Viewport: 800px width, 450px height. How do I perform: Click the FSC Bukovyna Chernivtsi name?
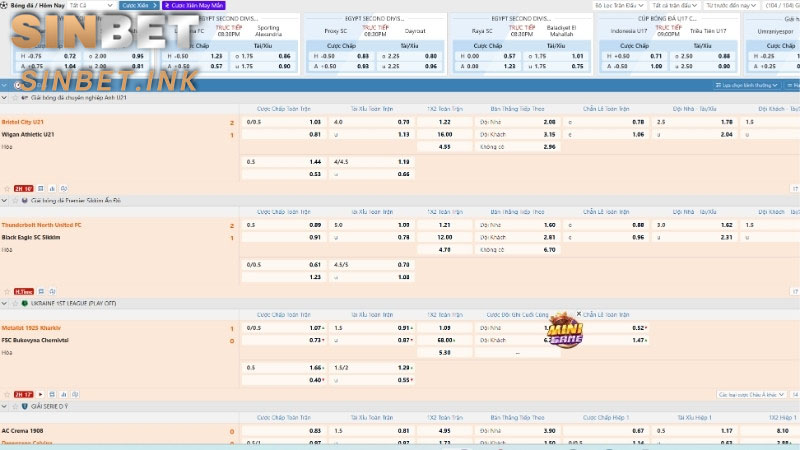(x=35, y=340)
